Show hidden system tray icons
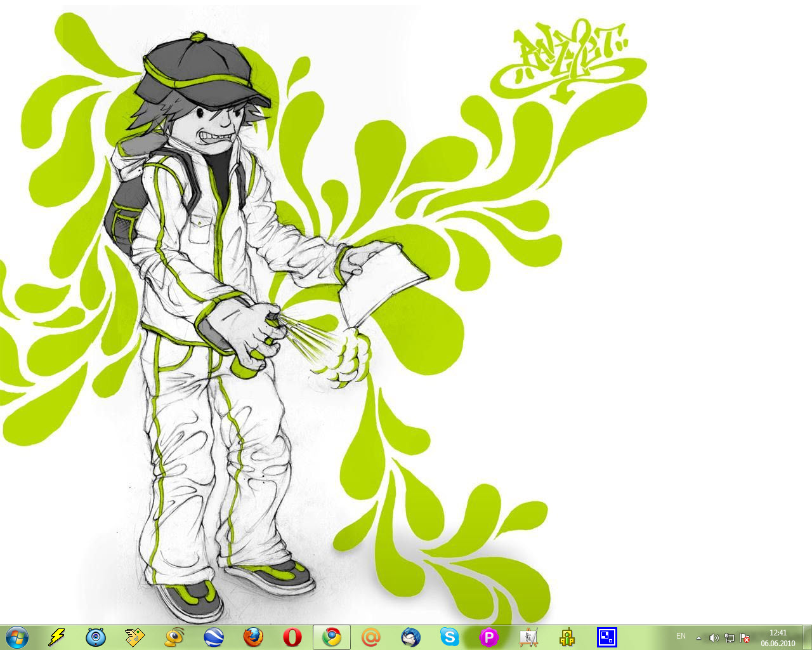812x650 pixels. pos(698,638)
